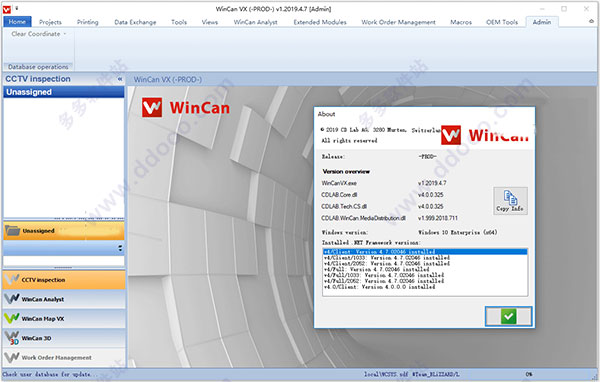
Task: Switch to the Views tab
Action: pyautogui.click(x=210, y=22)
